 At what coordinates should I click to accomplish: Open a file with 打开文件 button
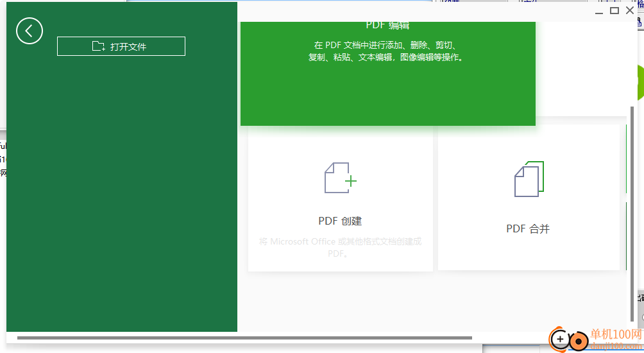tap(121, 46)
